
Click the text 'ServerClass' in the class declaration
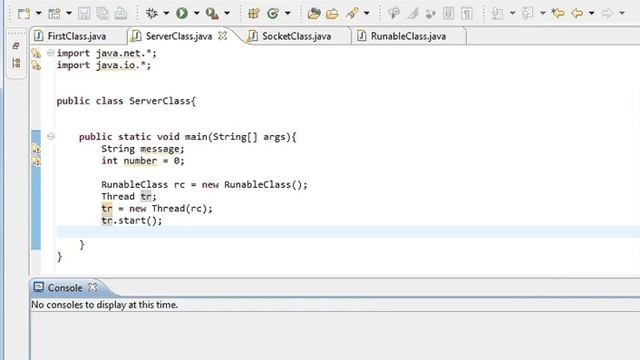coord(160,101)
